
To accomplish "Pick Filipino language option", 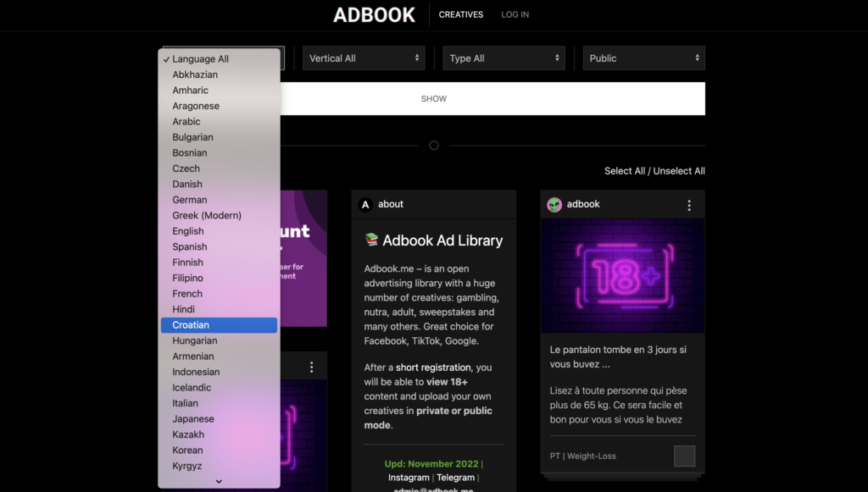I will (220, 278).
